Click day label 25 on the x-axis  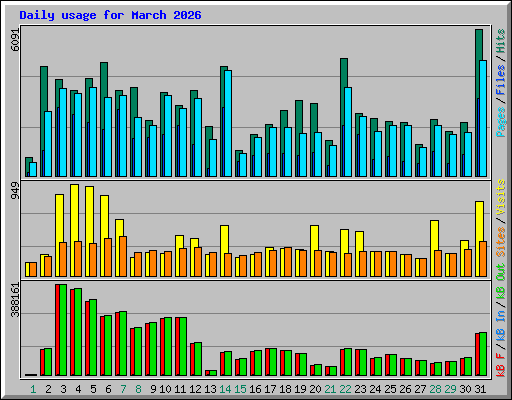pos(390,389)
